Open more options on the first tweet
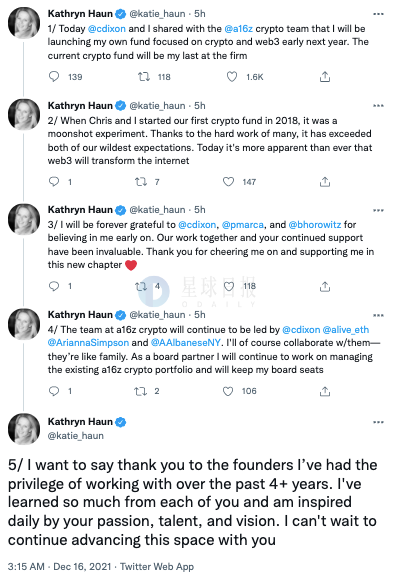Screen dimensions: 394x583 pyautogui.click(x=378, y=14)
